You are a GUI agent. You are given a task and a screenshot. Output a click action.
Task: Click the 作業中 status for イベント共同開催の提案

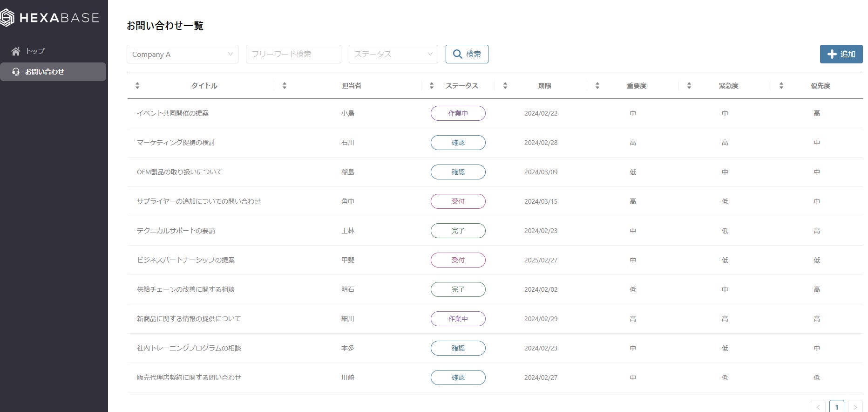click(x=458, y=113)
